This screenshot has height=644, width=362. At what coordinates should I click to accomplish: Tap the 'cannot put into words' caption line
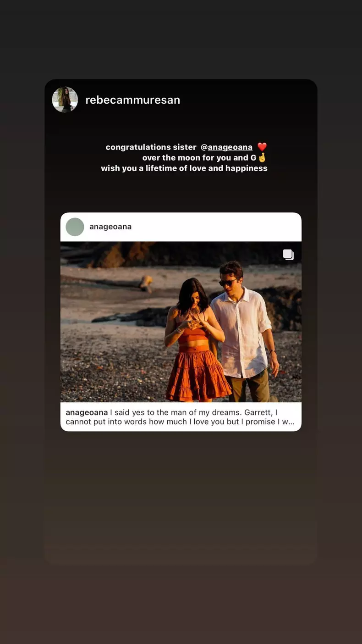click(180, 422)
